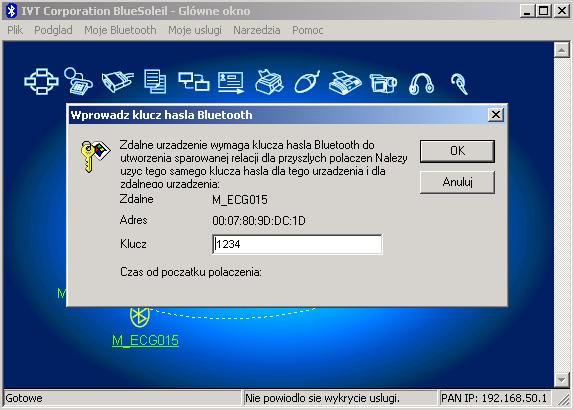This screenshot has height=410, width=573.
Task: Click the Bluetooth device icon above M_ECG015
Action: (140, 317)
